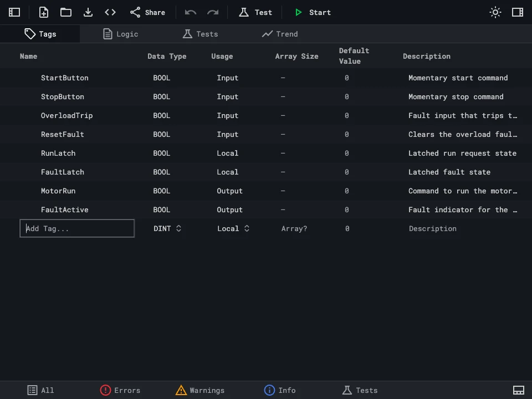The width and height of the screenshot is (532, 399).
Task: Open the DINT data type dropdown
Action: coord(167,228)
